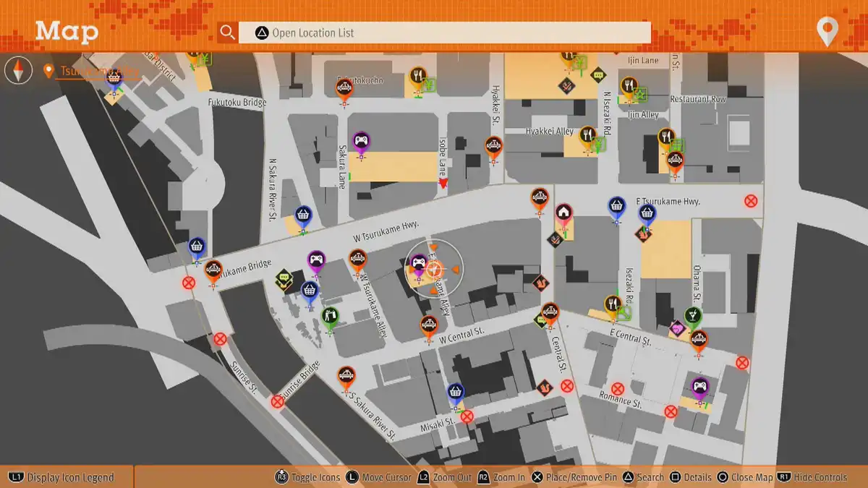This screenshot has height=488, width=868.
Task: Select the house icon on E Tsurukame Hwy
Action: point(563,213)
